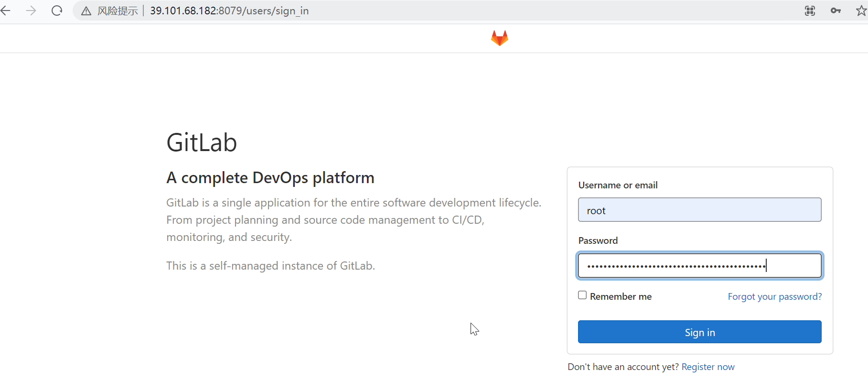This screenshot has height=392, width=868.
Task: Open saved passwords key icon
Action: pyautogui.click(x=836, y=11)
